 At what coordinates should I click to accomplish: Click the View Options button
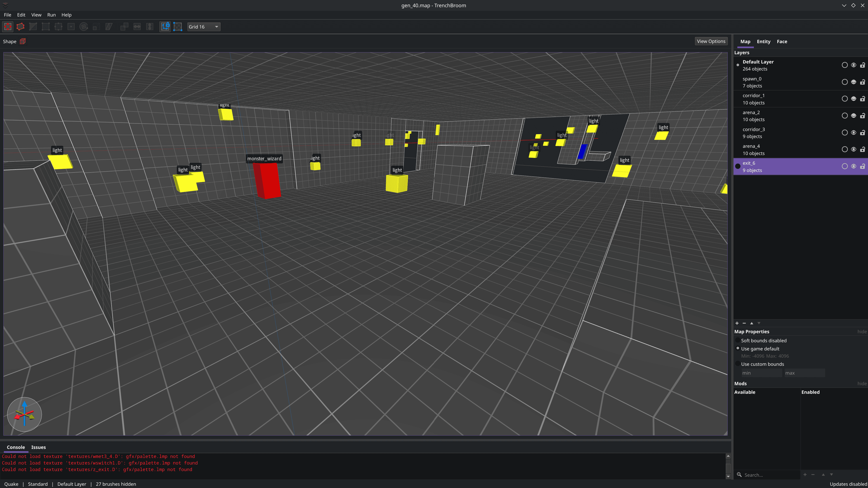pos(711,41)
